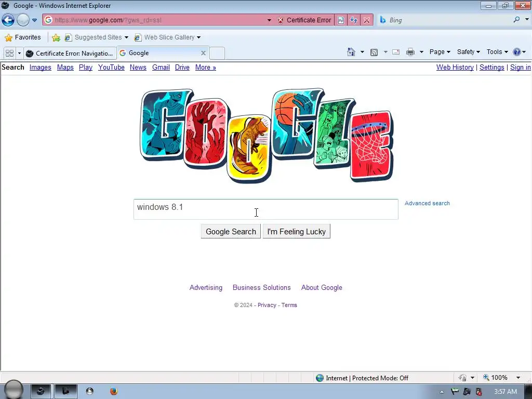Expand the address bar autocomplete dropdown

pyautogui.click(x=270, y=20)
